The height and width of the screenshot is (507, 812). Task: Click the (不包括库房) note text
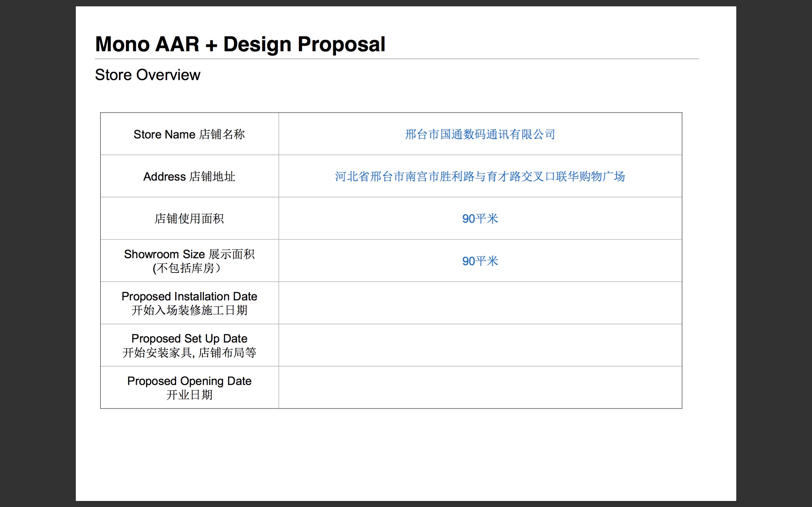click(187, 268)
